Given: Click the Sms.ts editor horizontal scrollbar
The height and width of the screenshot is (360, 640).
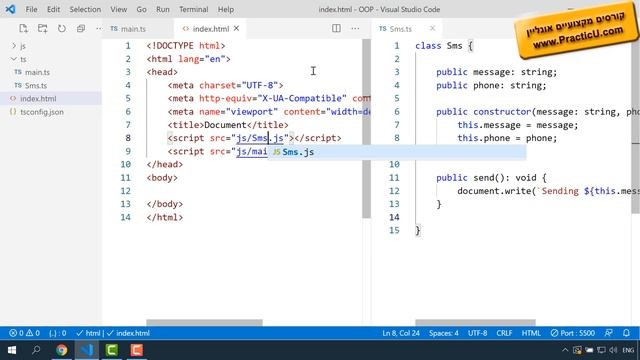Looking at the screenshot, I should [475, 322].
